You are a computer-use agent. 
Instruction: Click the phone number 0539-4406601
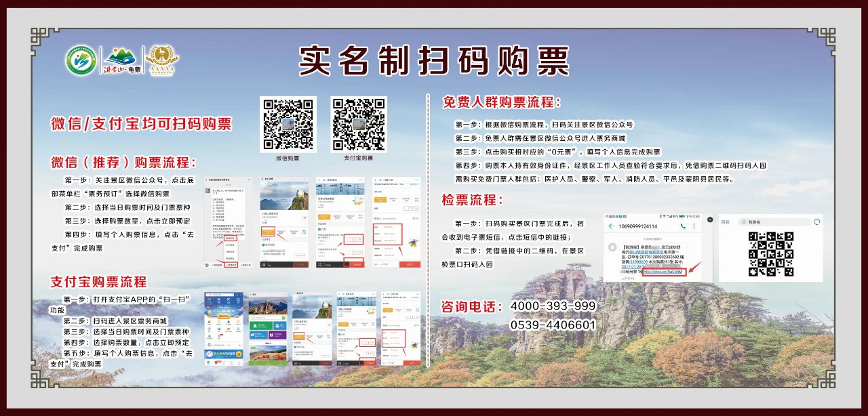pos(553,325)
